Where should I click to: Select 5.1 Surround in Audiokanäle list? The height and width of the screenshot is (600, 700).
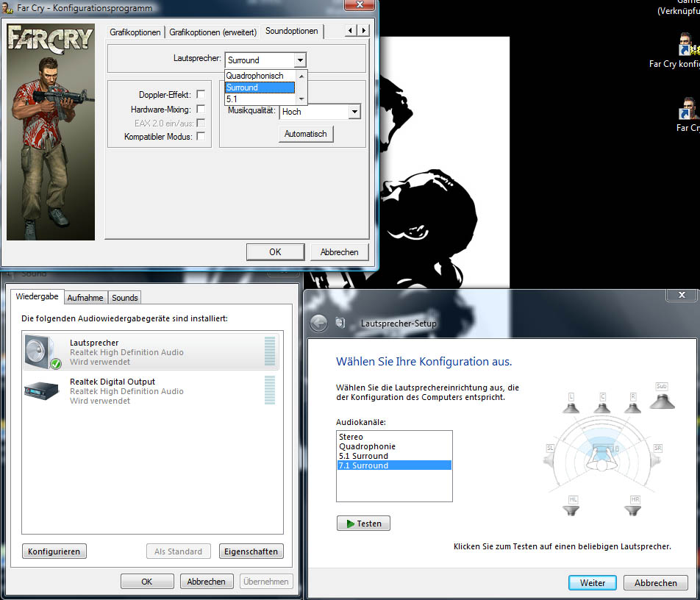[394, 456]
